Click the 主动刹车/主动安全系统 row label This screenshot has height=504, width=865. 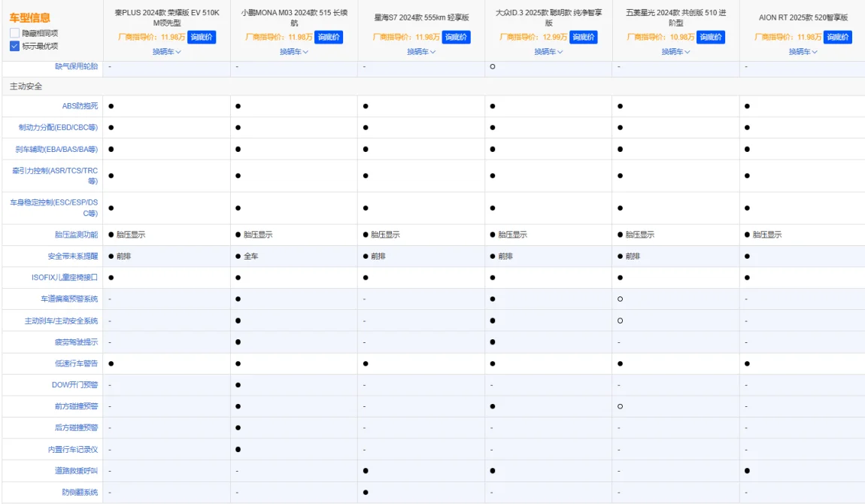click(x=61, y=321)
